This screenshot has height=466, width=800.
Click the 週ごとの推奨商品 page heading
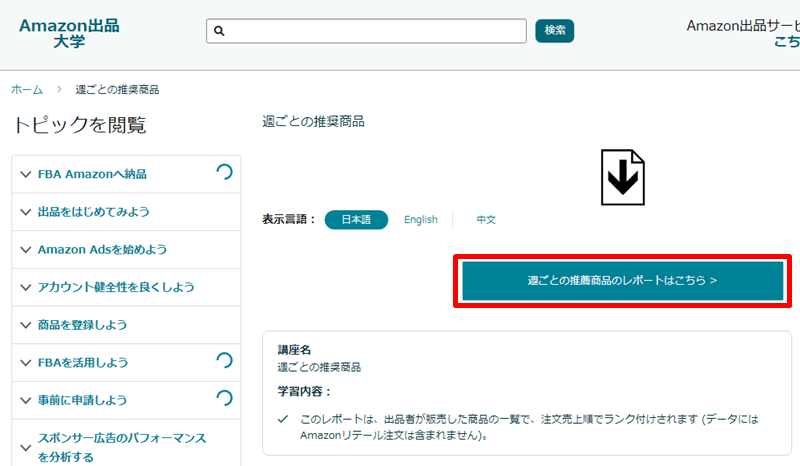[x=313, y=122]
